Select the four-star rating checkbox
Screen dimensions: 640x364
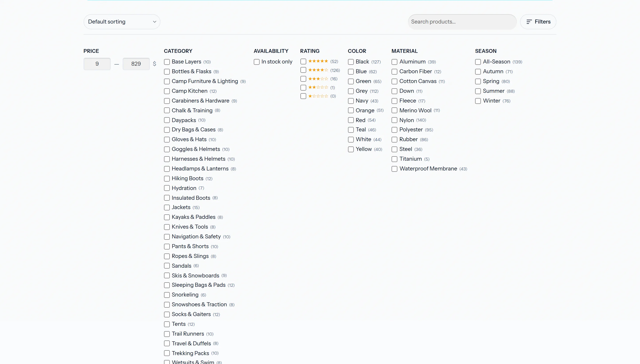click(303, 70)
